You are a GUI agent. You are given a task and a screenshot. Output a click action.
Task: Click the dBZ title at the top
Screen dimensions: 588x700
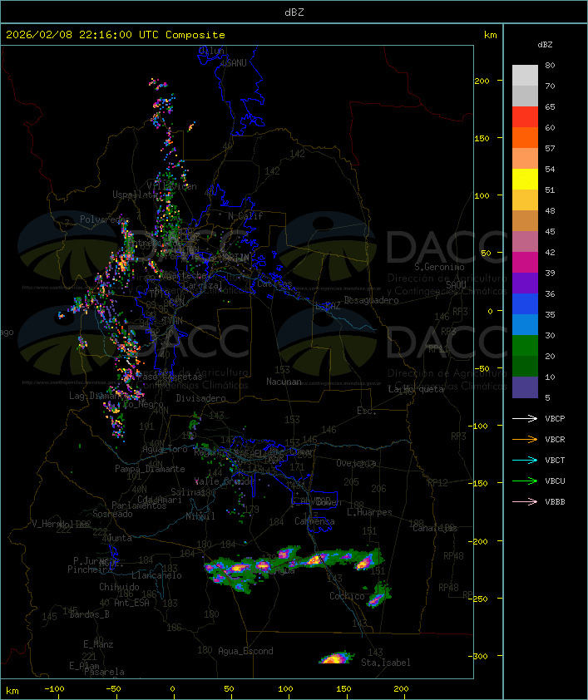(x=294, y=12)
